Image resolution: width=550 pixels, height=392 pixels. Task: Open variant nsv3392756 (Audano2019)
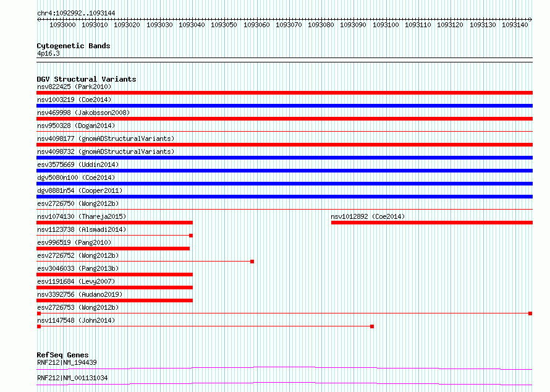tap(80, 294)
